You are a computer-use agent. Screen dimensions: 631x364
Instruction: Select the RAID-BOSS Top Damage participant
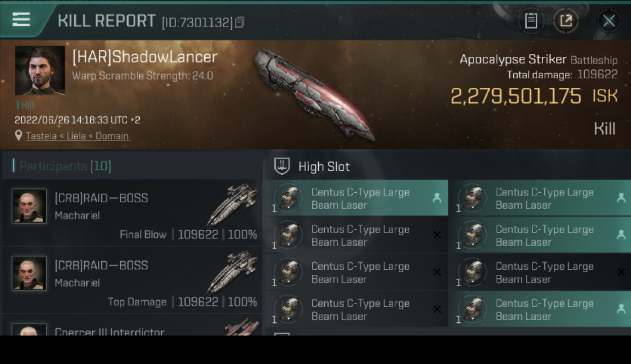pos(132,280)
